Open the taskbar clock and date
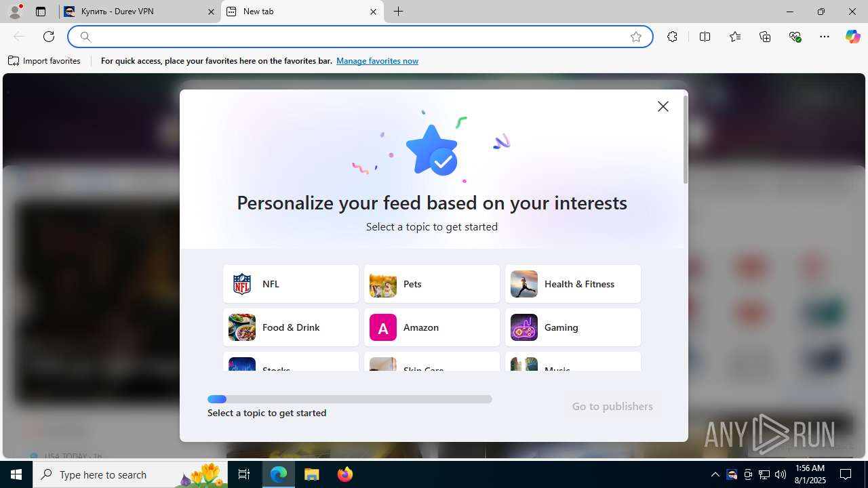868x488 pixels. [x=810, y=474]
